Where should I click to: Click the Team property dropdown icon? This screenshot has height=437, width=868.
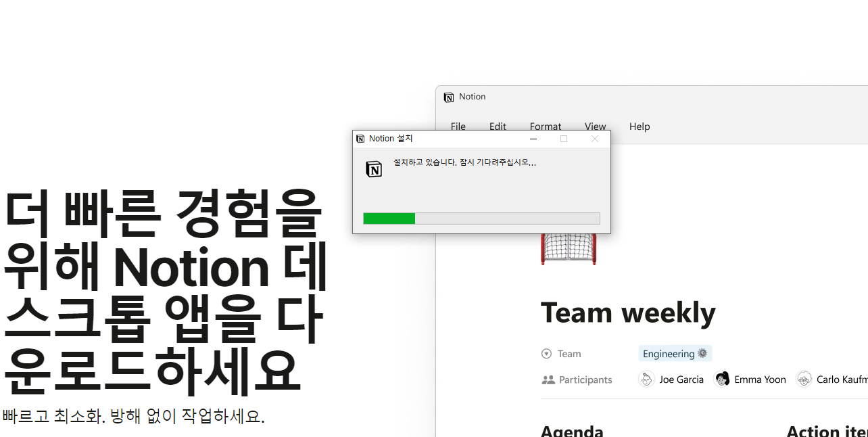tap(547, 354)
